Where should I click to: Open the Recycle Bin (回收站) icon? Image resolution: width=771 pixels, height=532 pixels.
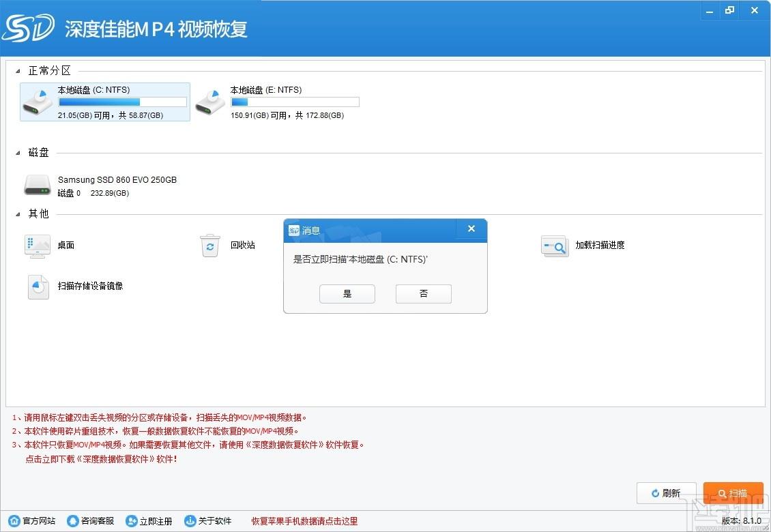tap(210, 246)
